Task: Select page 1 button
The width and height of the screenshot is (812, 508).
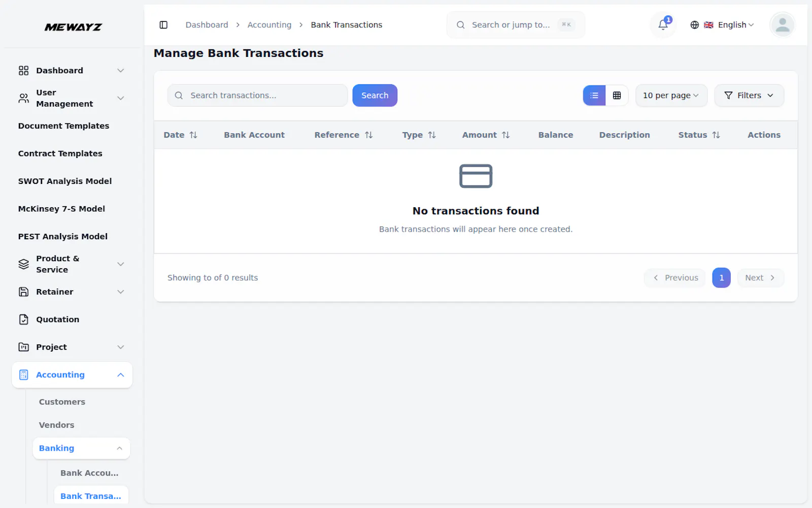Action: pos(721,278)
